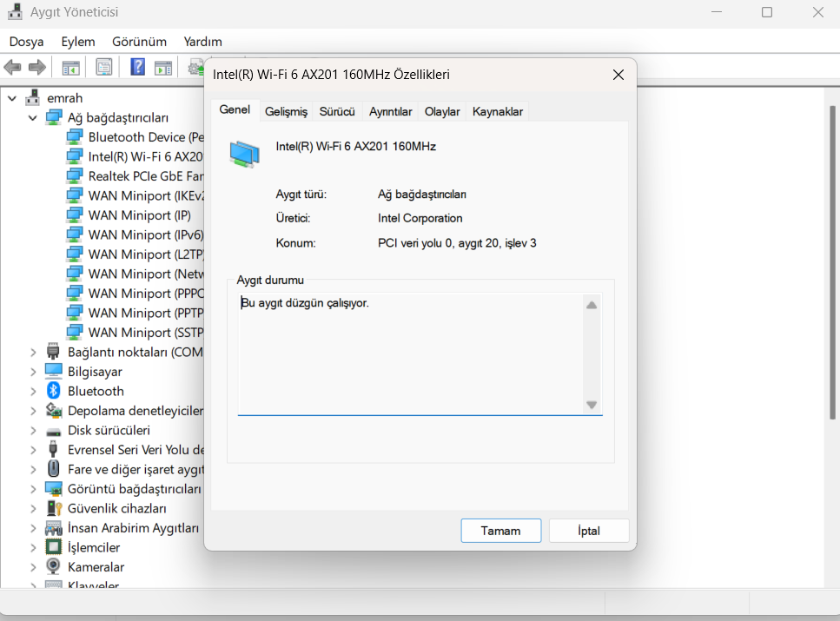Open the Yardım menu
This screenshot has height=621, width=840.
[202, 42]
